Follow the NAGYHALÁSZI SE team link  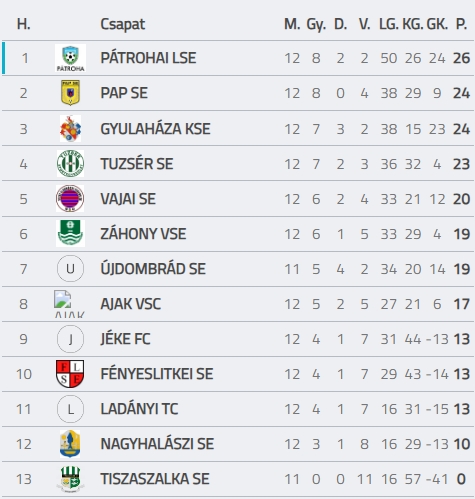(x=157, y=444)
